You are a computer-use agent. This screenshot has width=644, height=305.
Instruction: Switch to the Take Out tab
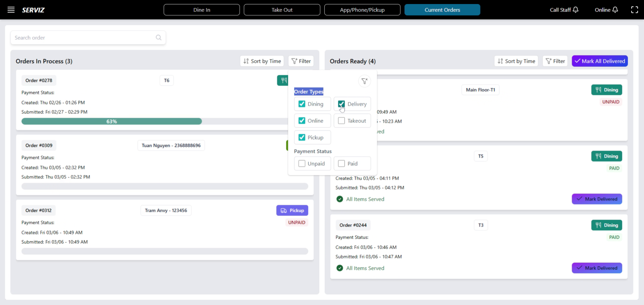pos(282,10)
